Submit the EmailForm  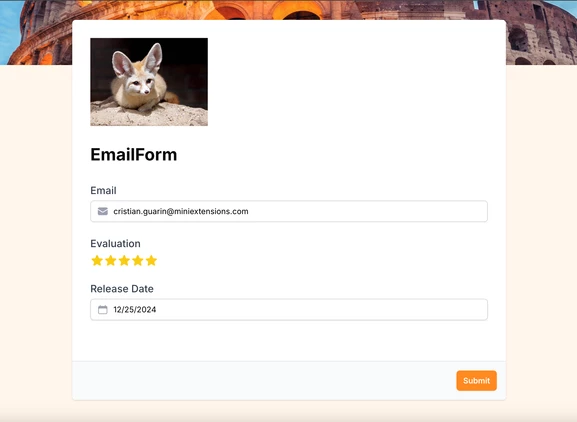pyautogui.click(x=477, y=380)
